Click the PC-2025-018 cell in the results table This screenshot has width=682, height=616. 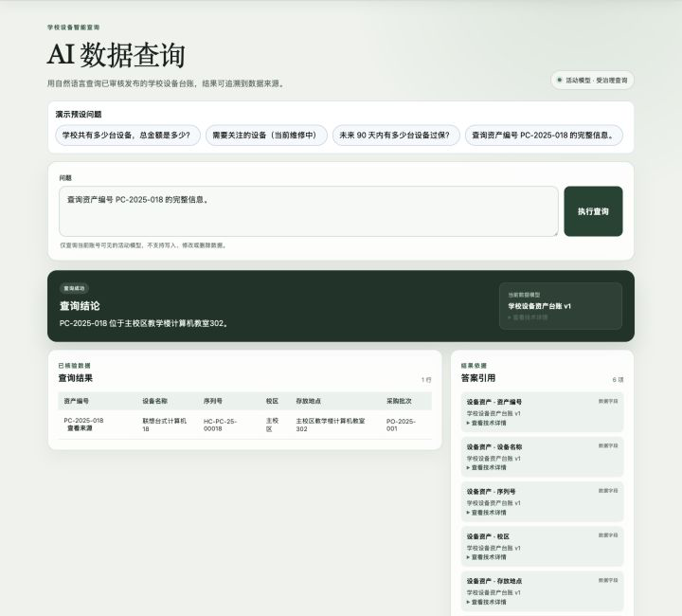83,421
